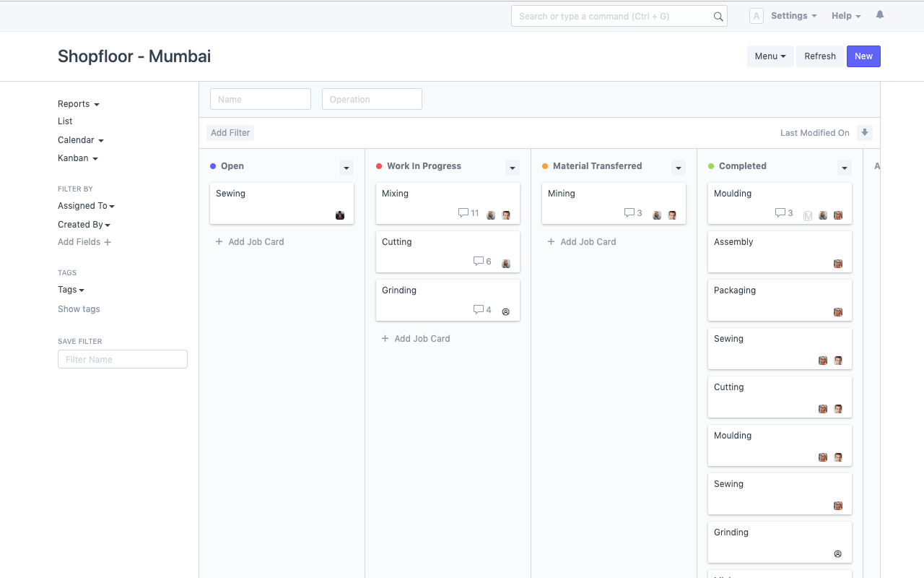Viewport: 924px width, 578px height.
Task: Click the green Completed status dot
Action: pyautogui.click(x=711, y=166)
